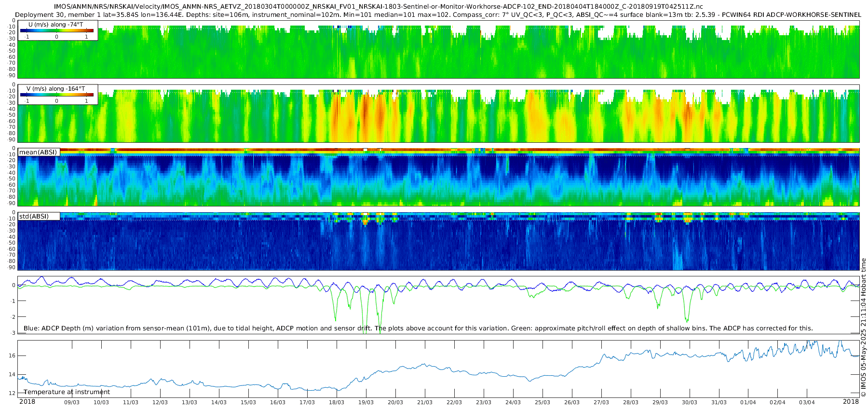The width and height of the screenshot is (868, 410).
Task: Click the 09/03 date tick label
Action: [72, 402]
